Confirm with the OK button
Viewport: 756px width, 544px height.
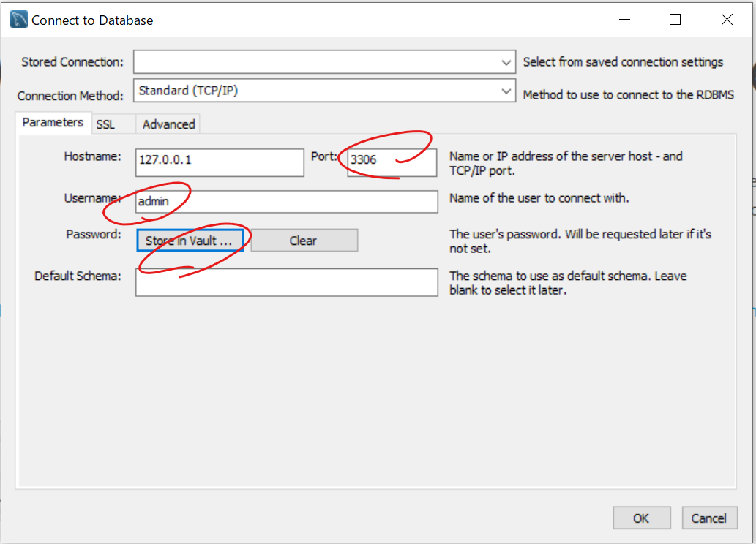641,518
